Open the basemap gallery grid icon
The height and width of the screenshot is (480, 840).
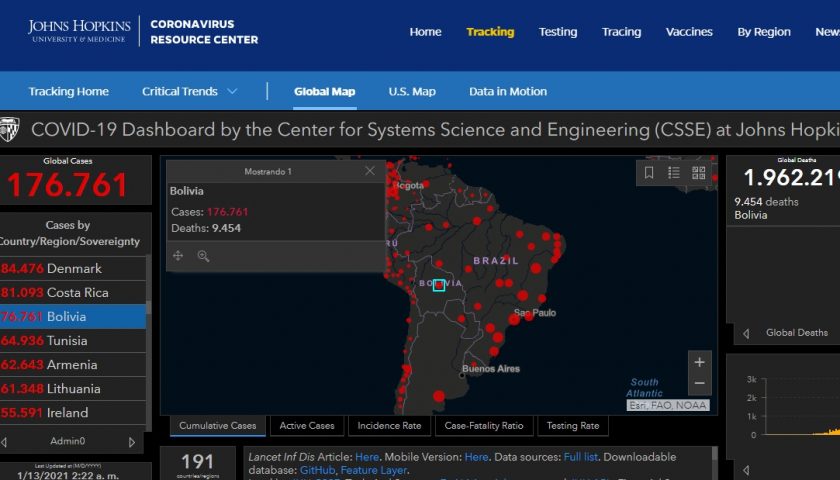pyautogui.click(x=698, y=173)
